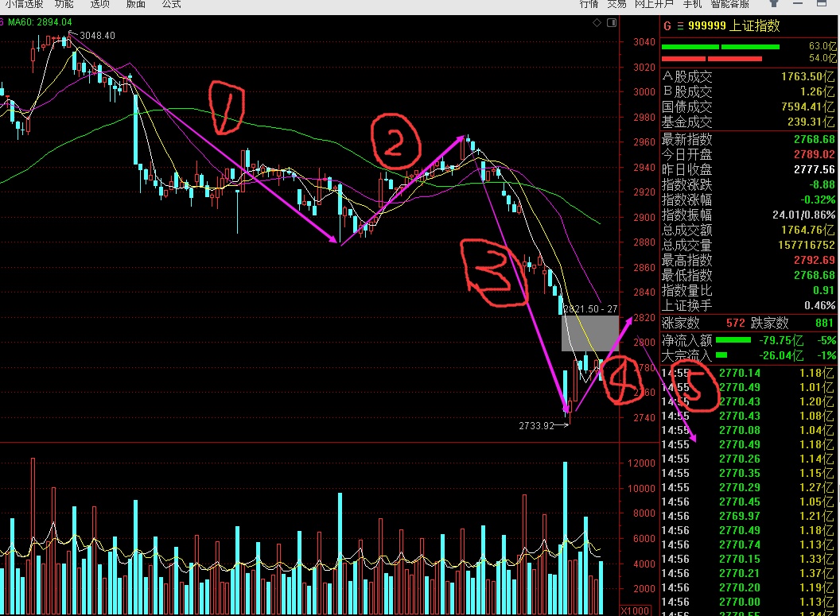
Task: Click the green list icon beside 999999
Action: [x=680, y=26]
